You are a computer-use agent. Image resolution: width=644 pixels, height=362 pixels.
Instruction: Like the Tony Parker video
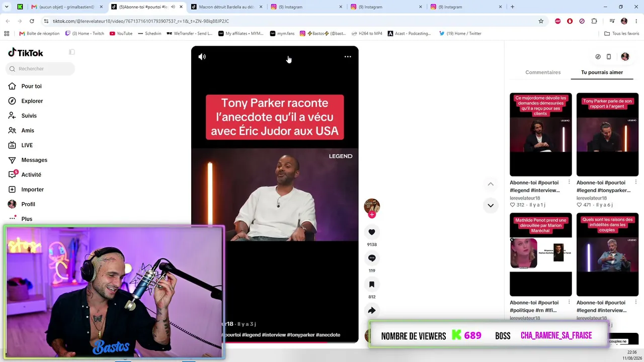click(372, 232)
